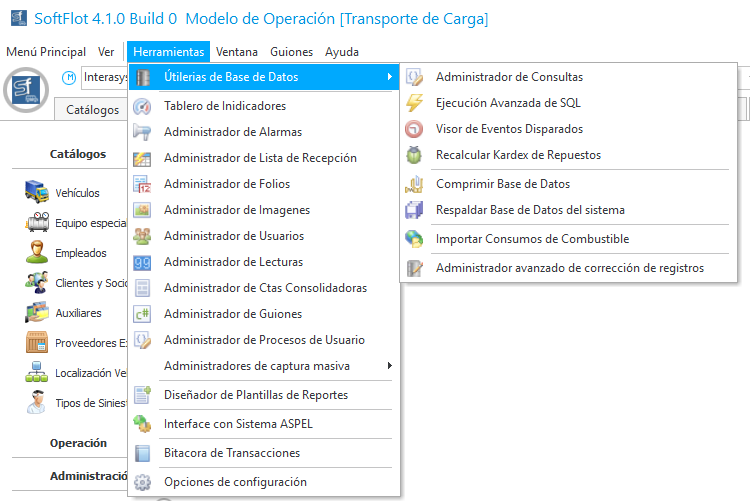The width and height of the screenshot is (750, 501).
Task: Click the Respaldar Base de Datos disk icon
Action: tap(415, 210)
